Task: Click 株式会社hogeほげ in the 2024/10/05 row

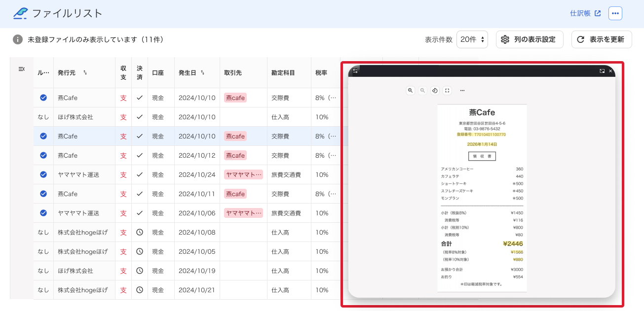Action: tap(82, 251)
